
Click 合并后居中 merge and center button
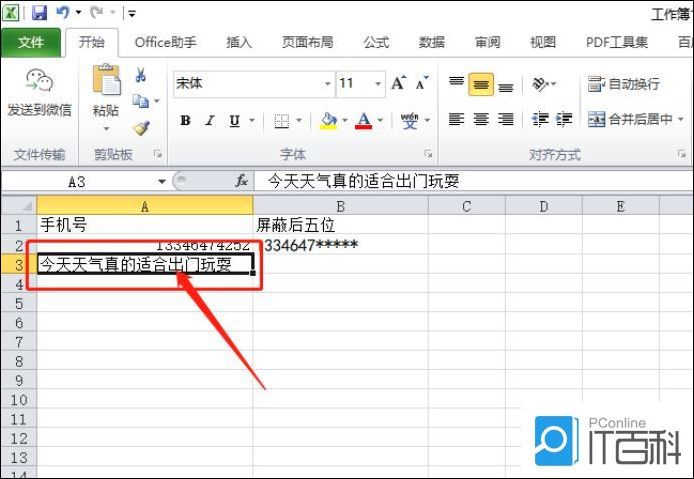tap(630, 119)
